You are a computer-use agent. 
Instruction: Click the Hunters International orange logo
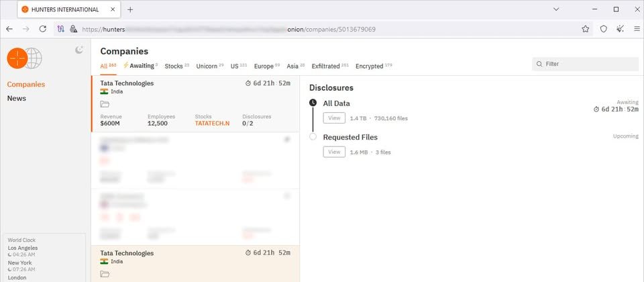click(x=17, y=58)
